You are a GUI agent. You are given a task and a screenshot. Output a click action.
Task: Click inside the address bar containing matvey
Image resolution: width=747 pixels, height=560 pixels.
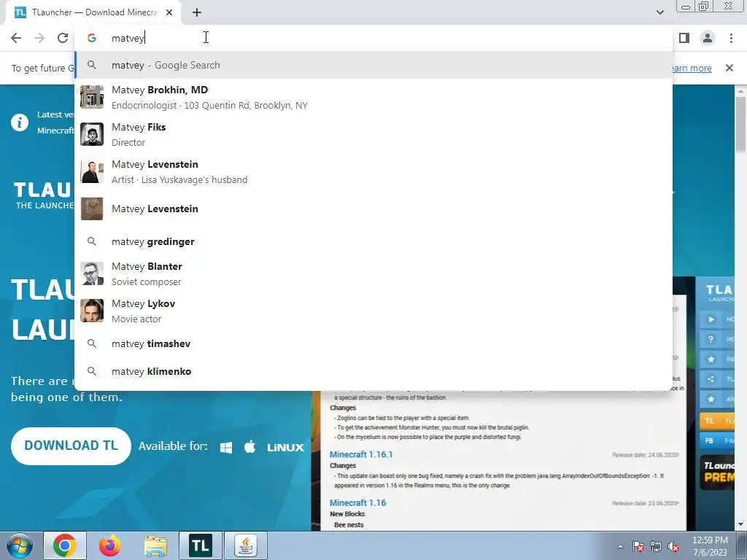pyautogui.click(x=373, y=38)
